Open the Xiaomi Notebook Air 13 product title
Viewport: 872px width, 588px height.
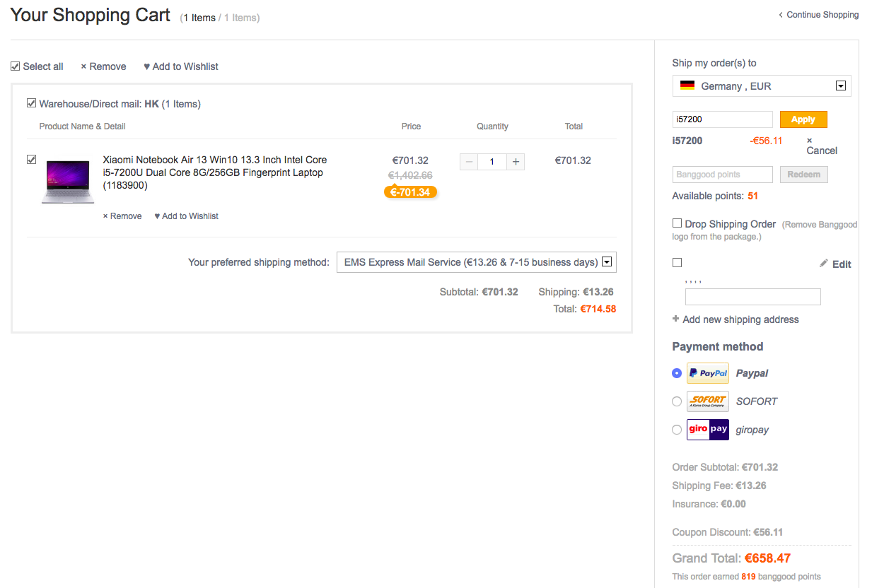pyautogui.click(x=215, y=172)
